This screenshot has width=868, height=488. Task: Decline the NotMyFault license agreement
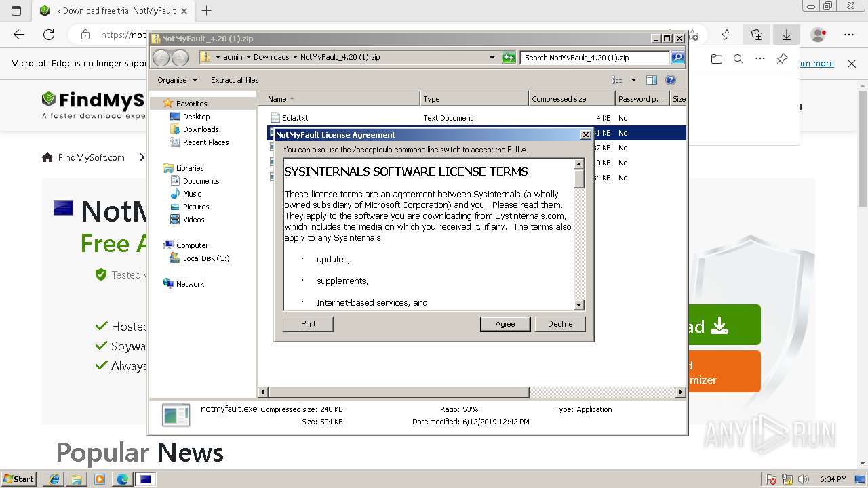(x=559, y=324)
